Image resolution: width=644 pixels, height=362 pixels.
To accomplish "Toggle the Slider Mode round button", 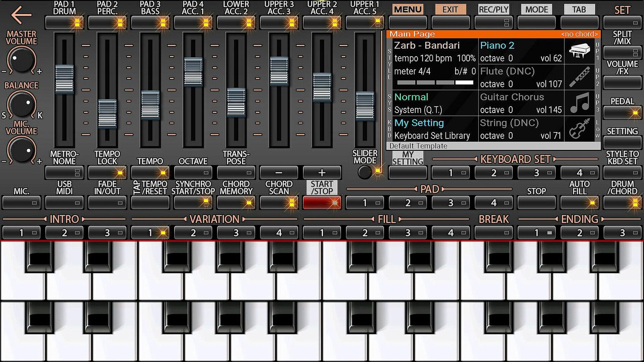I will (365, 172).
